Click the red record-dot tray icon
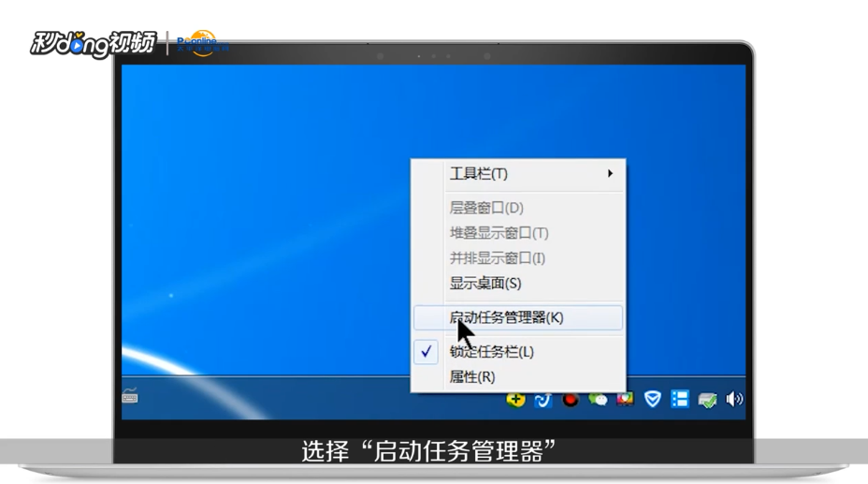Image resolution: width=868 pixels, height=484 pixels. (x=571, y=399)
